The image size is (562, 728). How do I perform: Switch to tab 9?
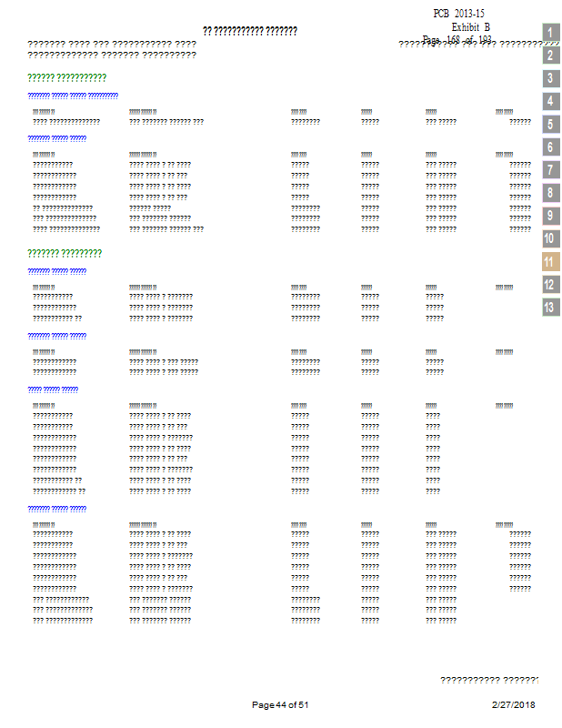point(550,217)
